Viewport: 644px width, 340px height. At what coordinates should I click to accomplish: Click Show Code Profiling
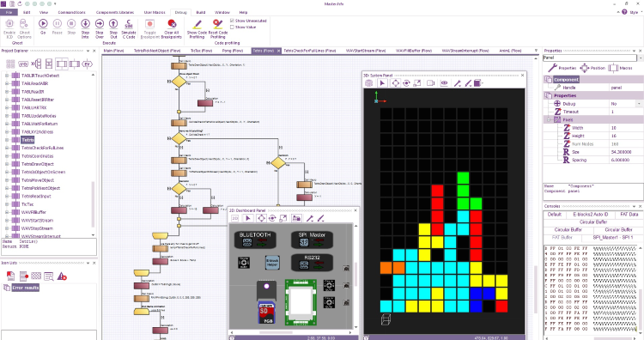coord(197,28)
